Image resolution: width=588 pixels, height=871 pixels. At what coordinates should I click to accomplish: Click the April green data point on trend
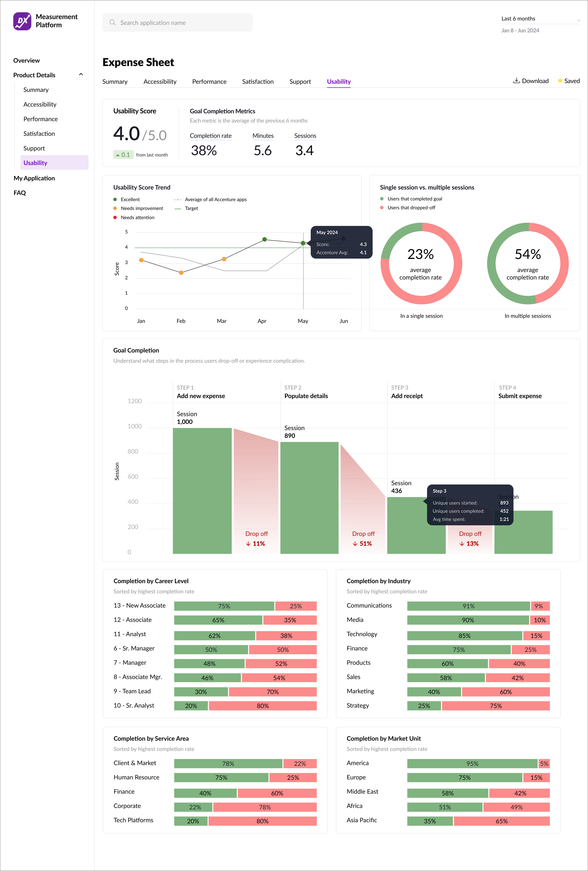coord(265,239)
